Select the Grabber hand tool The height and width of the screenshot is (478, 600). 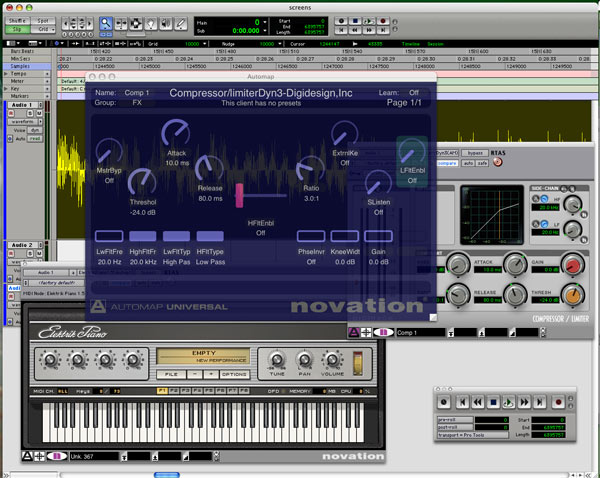tap(151, 24)
